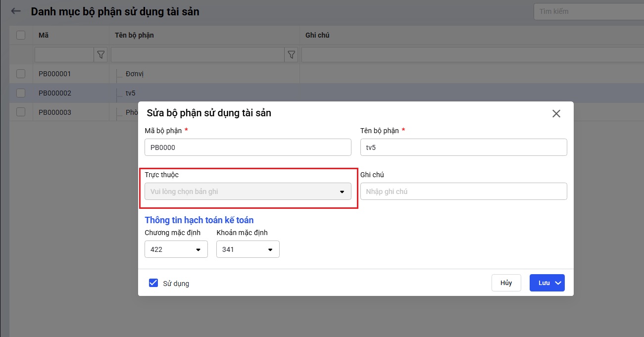The height and width of the screenshot is (337, 644).
Task: Toggle the Sử dụng checkbox
Action: (x=153, y=283)
